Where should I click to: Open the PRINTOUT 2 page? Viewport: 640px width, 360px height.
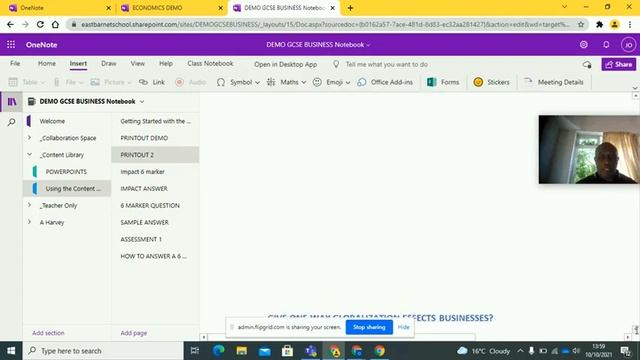click(x=156, y=155)
